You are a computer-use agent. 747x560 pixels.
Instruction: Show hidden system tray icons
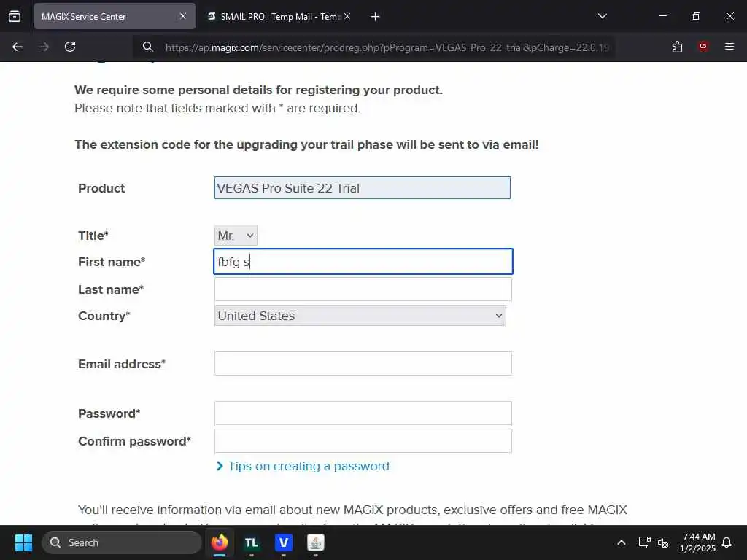tap(622, 542)
